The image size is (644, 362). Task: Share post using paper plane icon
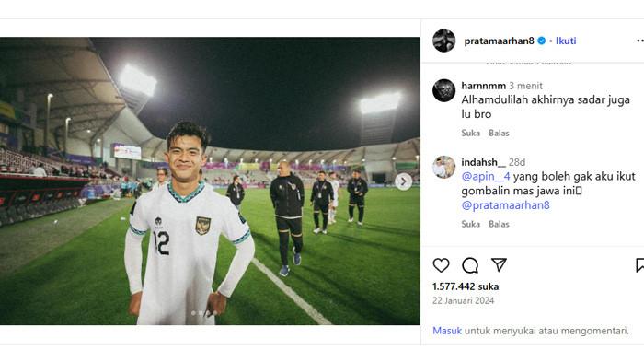pyautogui.click(x=499, y=265)
